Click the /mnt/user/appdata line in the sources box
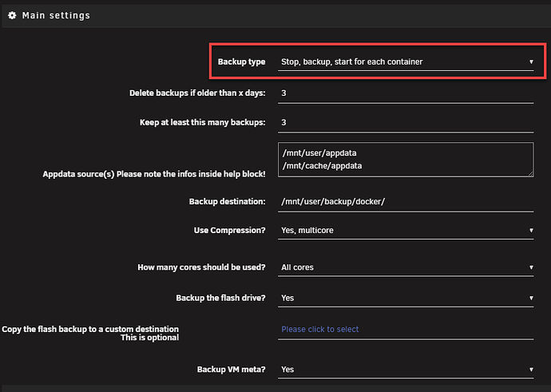This screenshot has height=392, width=551. (x=315, y=152)
